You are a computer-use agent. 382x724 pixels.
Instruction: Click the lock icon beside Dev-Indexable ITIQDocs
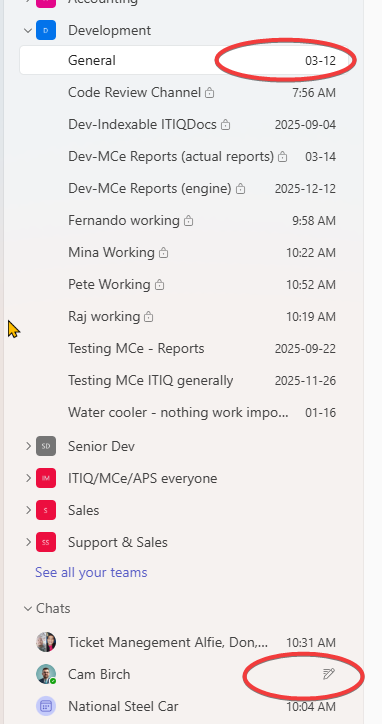(x=225, y=125)
